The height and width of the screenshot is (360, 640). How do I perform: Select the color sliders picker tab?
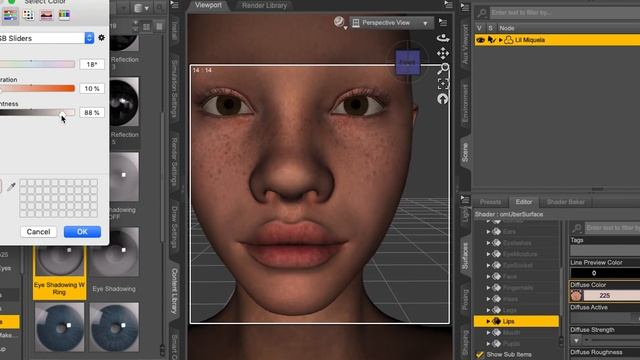[10, 15]
